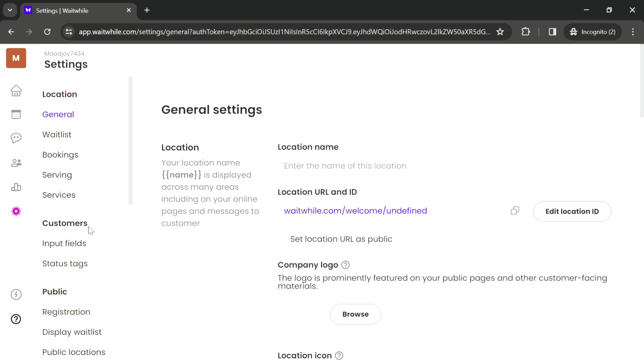Click the Lightning/Integrations icon
Viewport: 644px width, 362px height.
pyautogui.click(x=16, y=295)
